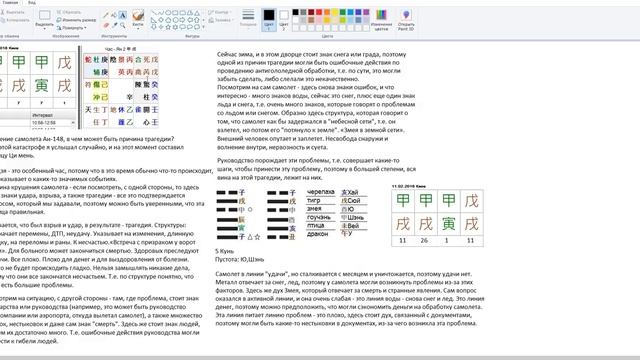Pick the orange color swatch
Image resolution: width=640 pixels, height=360 pixels.
(x=327, y=12)
